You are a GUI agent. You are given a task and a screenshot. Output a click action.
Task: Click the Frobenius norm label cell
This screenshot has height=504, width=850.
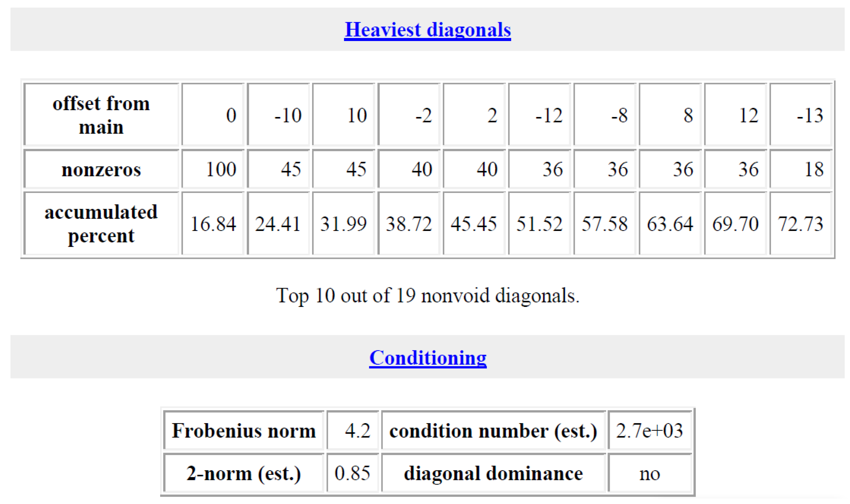(244, 431)
